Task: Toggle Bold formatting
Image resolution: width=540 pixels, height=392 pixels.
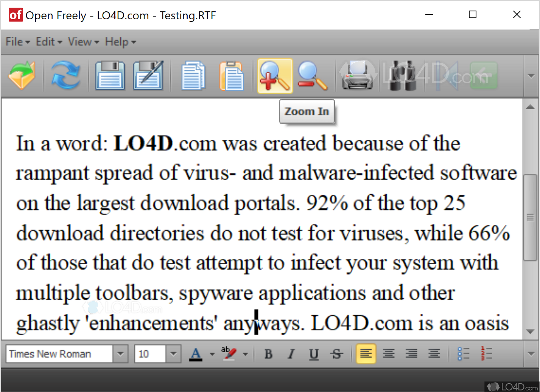Action: [268, 354]
